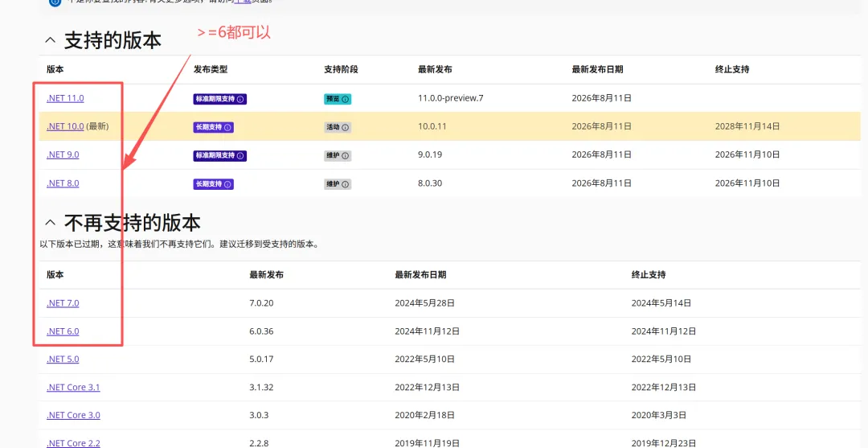
Task: Click info icon on .NET 8.0 长期支持 badge
Action: 227,184
